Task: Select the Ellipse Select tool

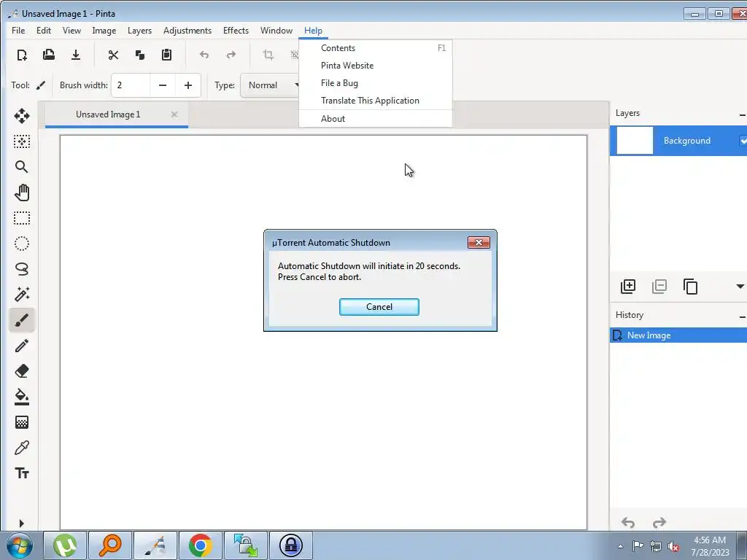Action: [21, 244]
